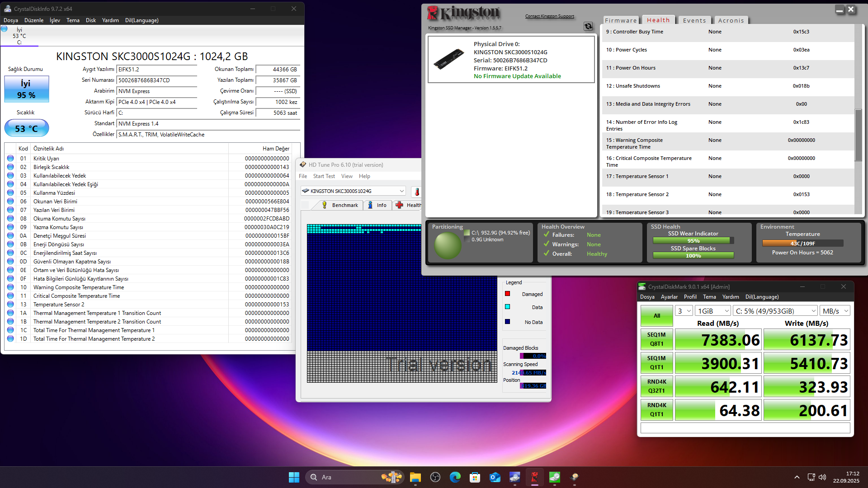Open the Ayarlar menu in CrystalDiskMark
Viewport: 868px width, 488px height.
point(669,297)
